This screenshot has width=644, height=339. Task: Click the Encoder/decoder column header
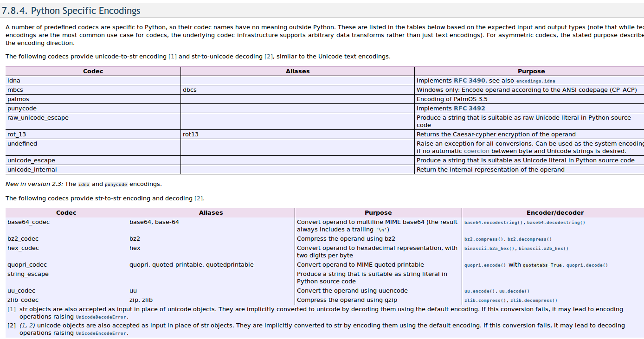point(555,213)
